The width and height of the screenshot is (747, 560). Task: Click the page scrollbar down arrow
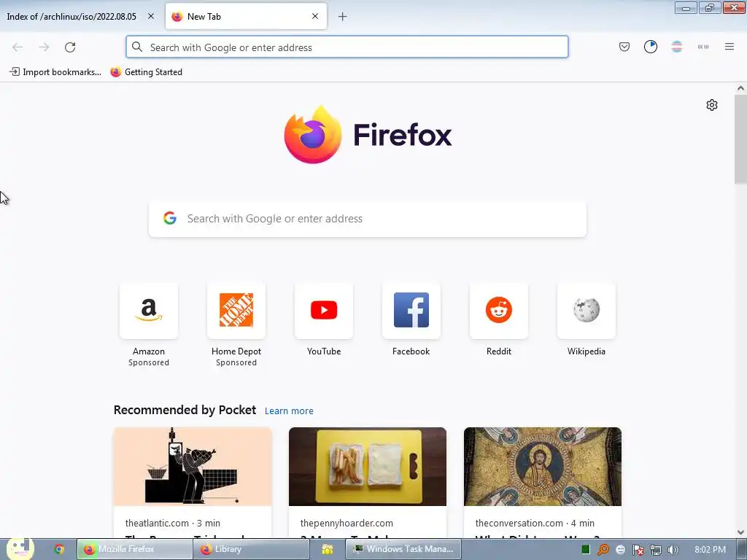click(x=740, y=532)
